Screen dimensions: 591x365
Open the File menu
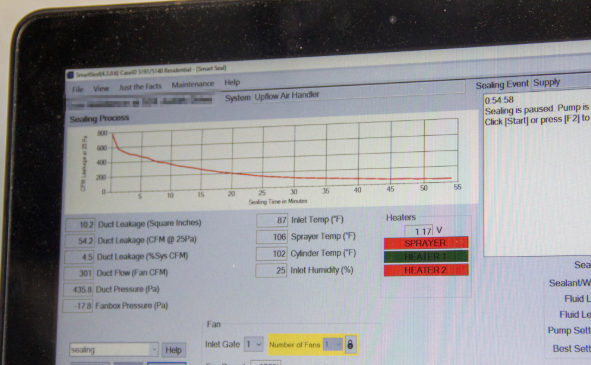coord(78,89)
